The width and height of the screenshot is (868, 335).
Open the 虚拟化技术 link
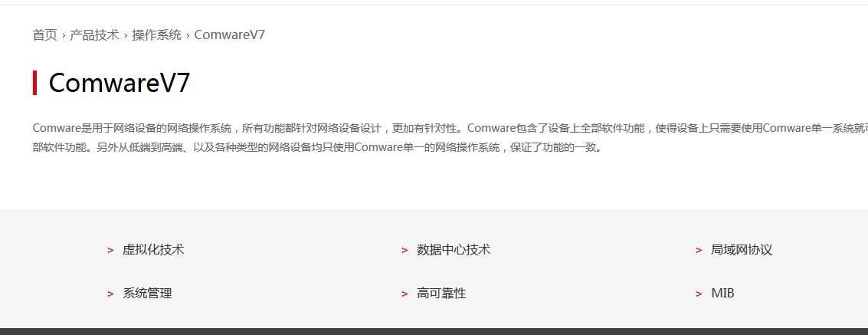point(153,250)
